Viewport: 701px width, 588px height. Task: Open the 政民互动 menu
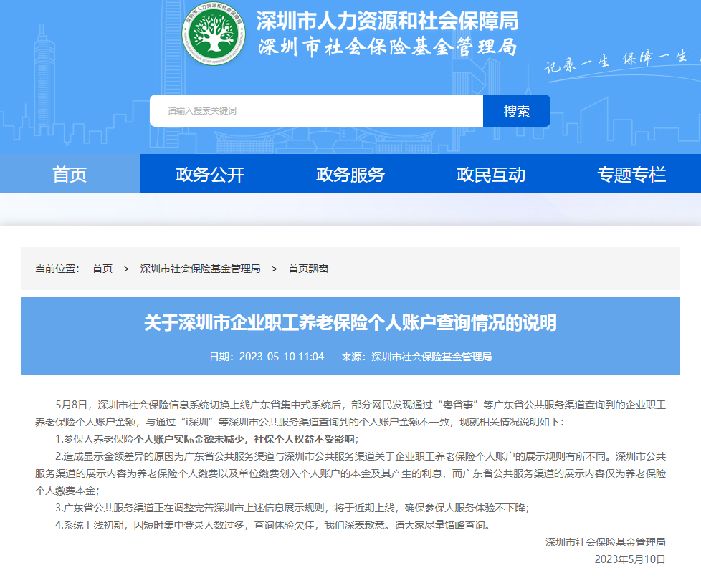[x=490, y=173]
